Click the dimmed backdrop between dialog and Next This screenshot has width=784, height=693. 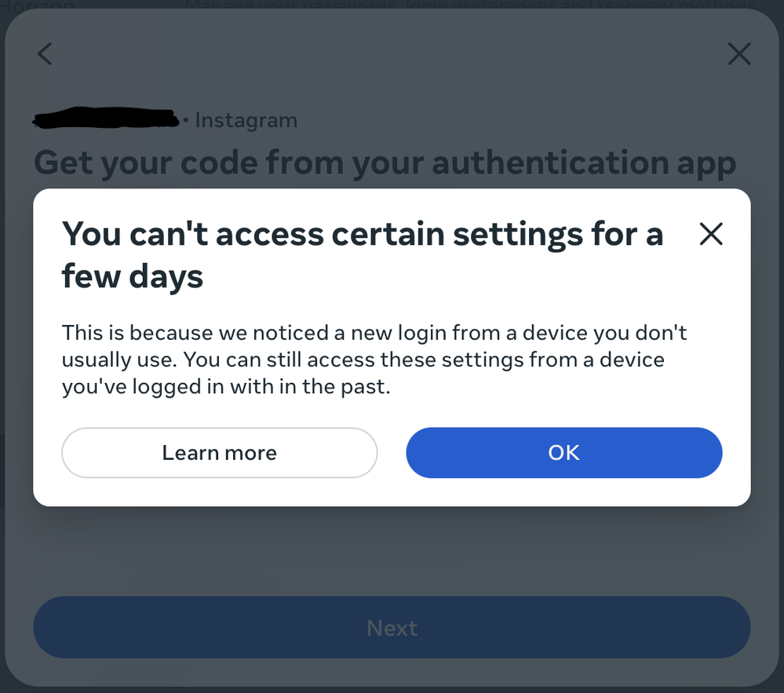click(x=392, y=549)
